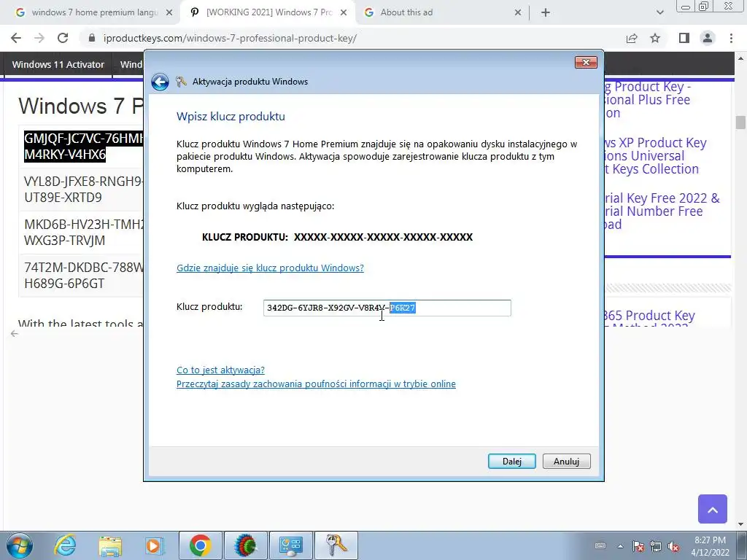
Task: Open the Control Panel taskbar item
Action: (x=290, y=545)
